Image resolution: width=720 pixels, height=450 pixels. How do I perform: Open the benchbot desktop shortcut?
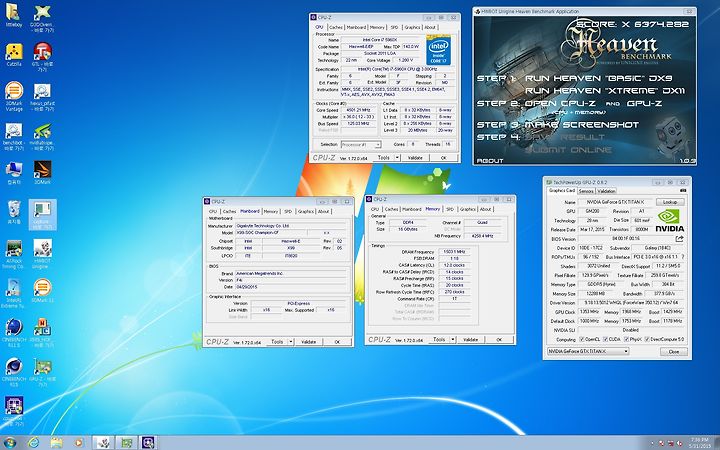click(x=14, y=136)
